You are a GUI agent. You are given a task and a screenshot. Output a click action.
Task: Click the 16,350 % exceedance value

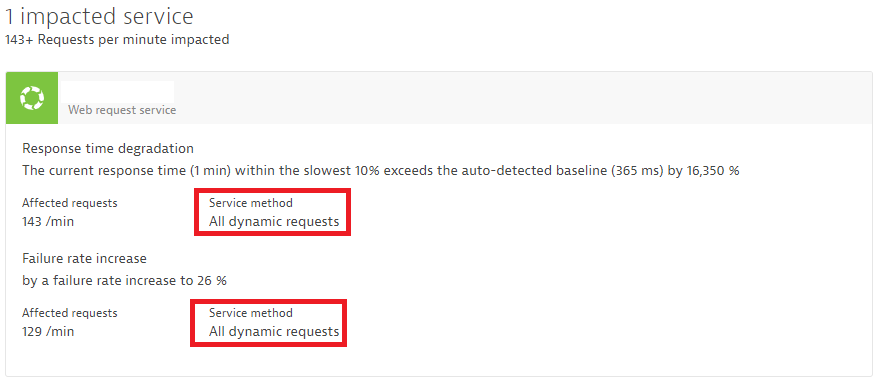pos(713,170)
